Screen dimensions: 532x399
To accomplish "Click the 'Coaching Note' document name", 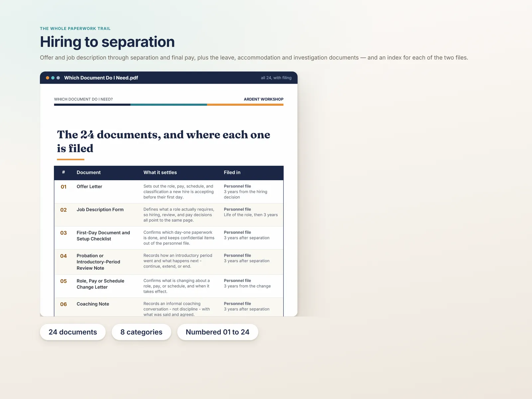I will tap(93, 304).
